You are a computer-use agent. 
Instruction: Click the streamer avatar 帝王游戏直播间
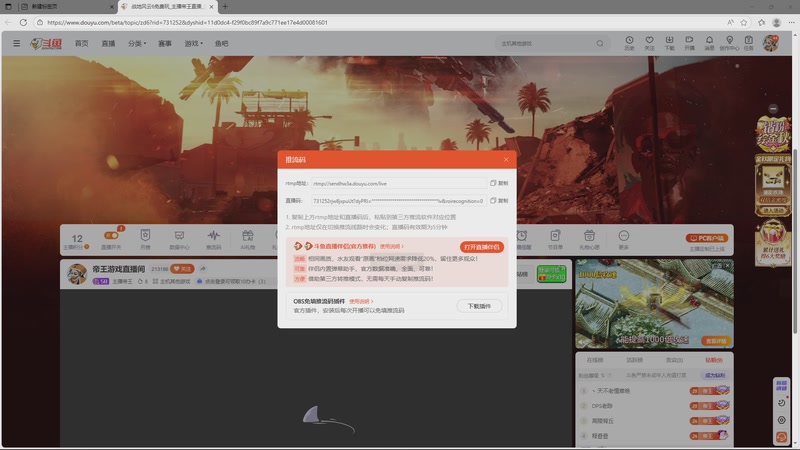pyautogui.click(x=77, y=274)
